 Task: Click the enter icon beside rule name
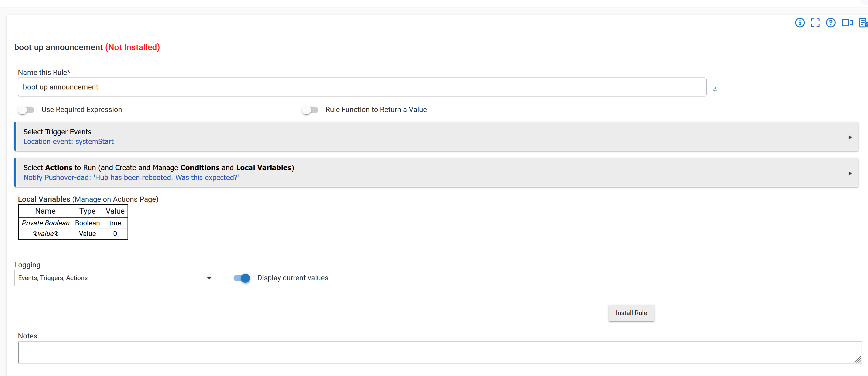click(x=715, y=89)
